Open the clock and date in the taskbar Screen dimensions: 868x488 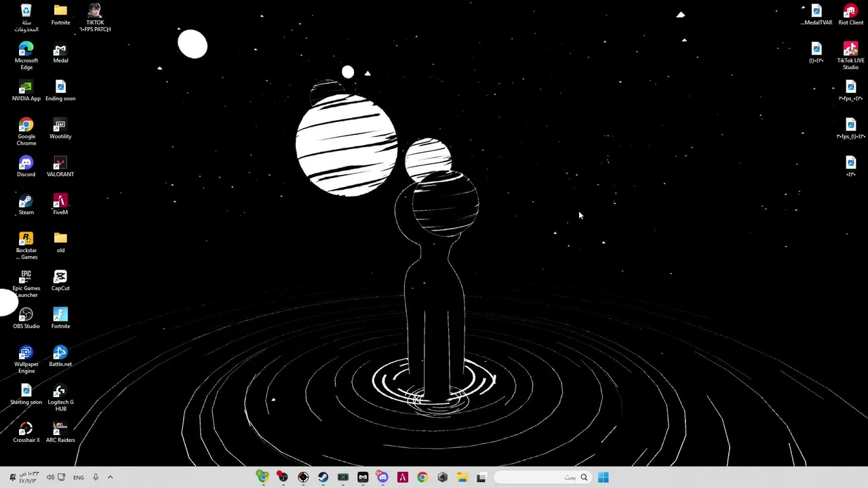pos(29,477)
